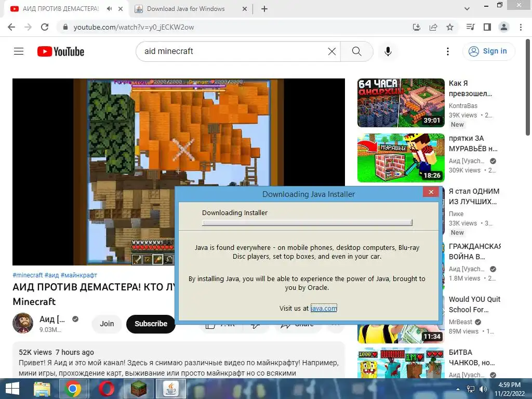Screen dimensions: 532x399
Task: Click the #minecraft hashtag link
Action: tap(28, 275)
